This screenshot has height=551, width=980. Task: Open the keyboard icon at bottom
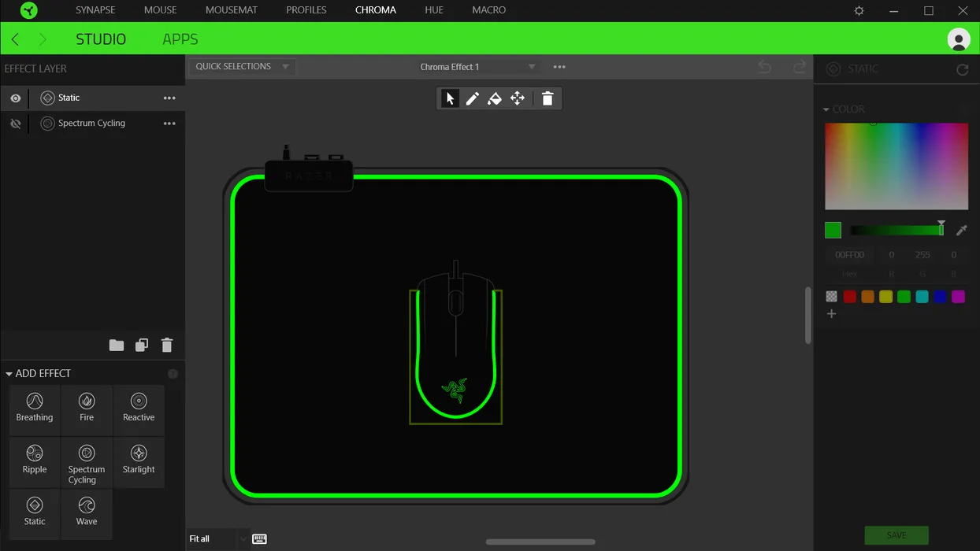pyautogui.click(x=259, y=539)
